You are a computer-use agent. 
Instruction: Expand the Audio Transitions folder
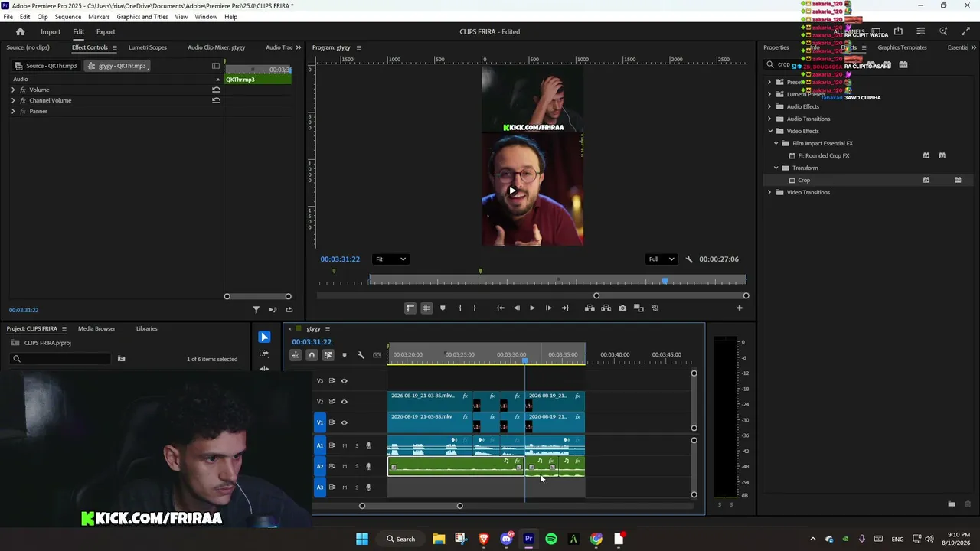pos(769,119)
